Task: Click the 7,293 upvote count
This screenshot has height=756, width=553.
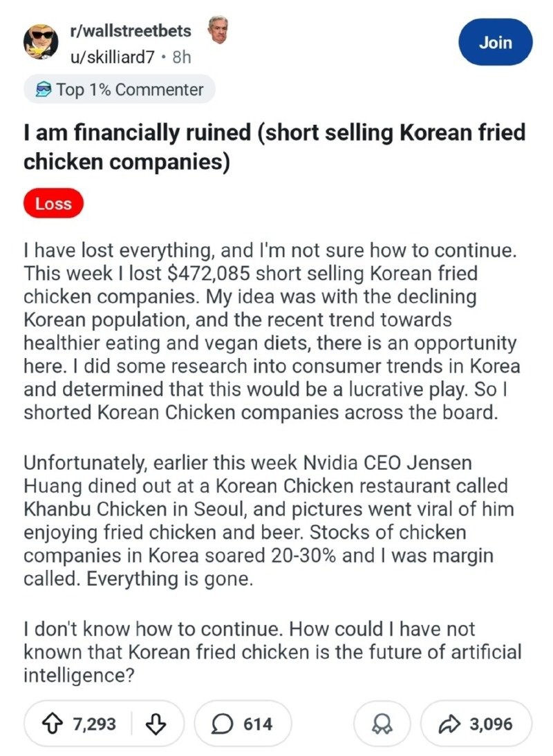Action: click(95, 724)
